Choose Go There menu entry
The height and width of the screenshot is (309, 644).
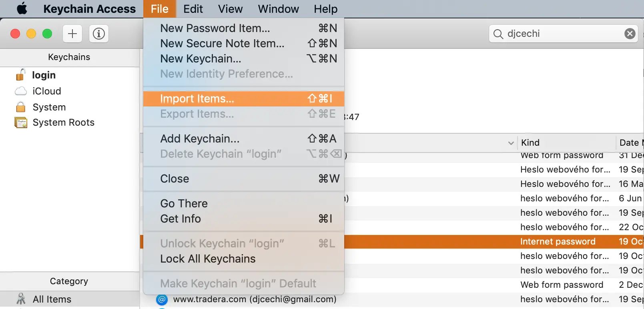pyautogui.click(x=244, y=203)
